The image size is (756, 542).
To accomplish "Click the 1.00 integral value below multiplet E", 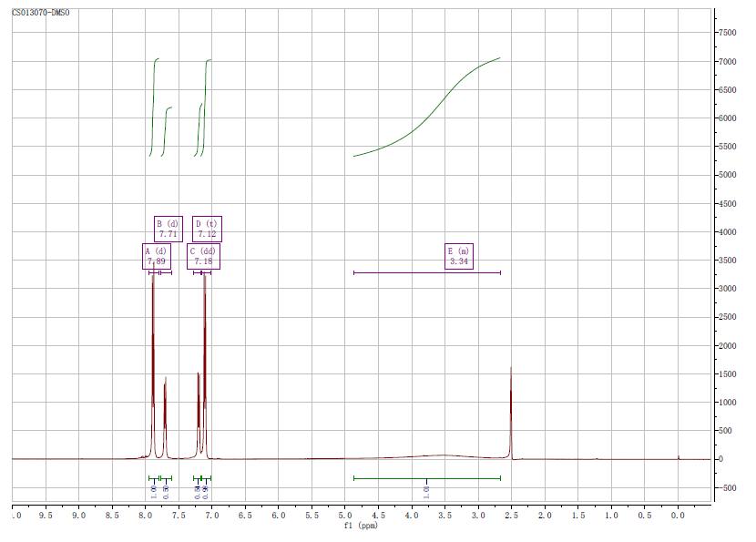I will click(x=426, y=492).
